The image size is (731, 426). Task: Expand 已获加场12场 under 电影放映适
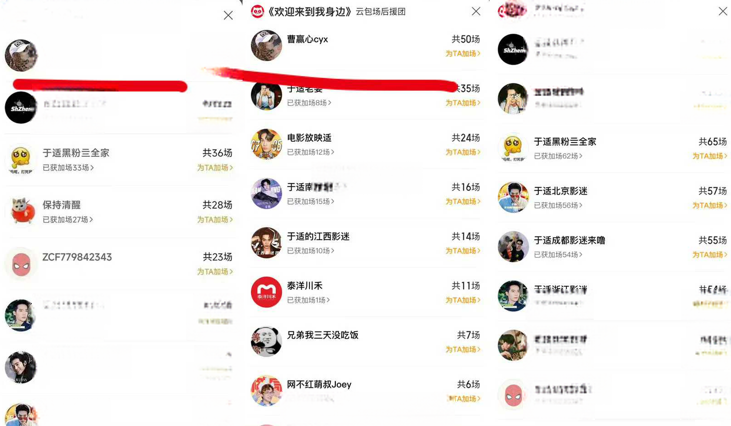coord(310,152)
